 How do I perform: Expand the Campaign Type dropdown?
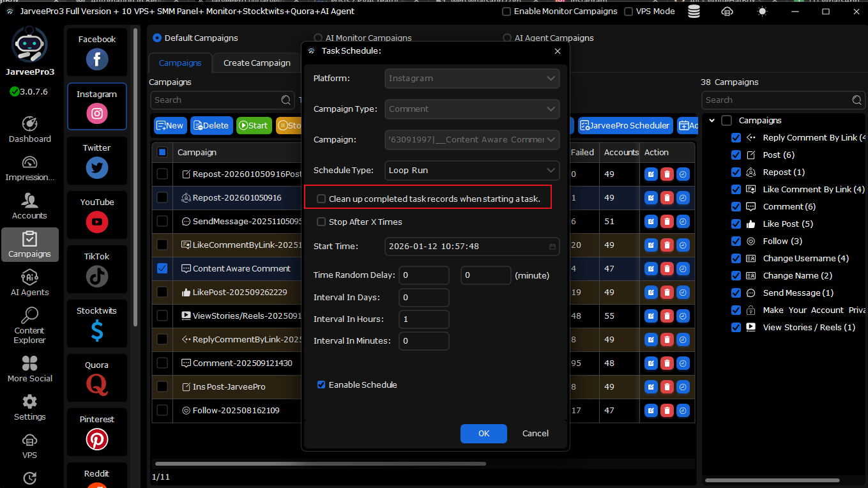(x=472, y=109)
